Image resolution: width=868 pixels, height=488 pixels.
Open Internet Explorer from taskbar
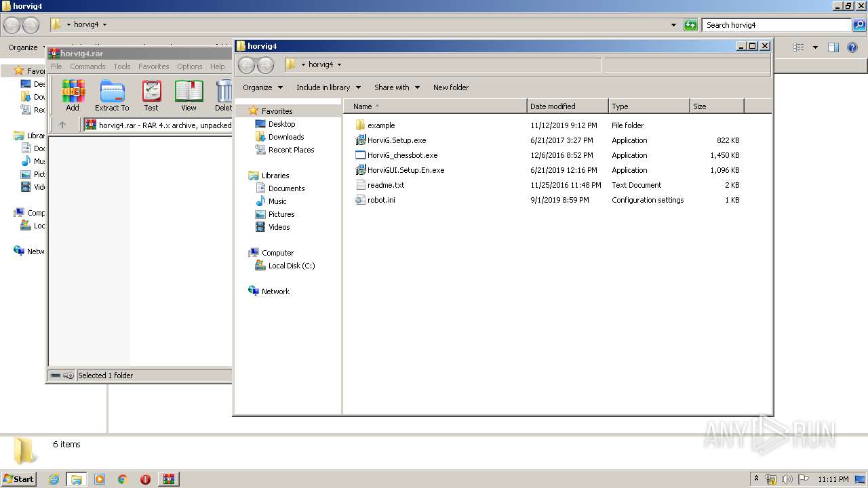(54, 479)
